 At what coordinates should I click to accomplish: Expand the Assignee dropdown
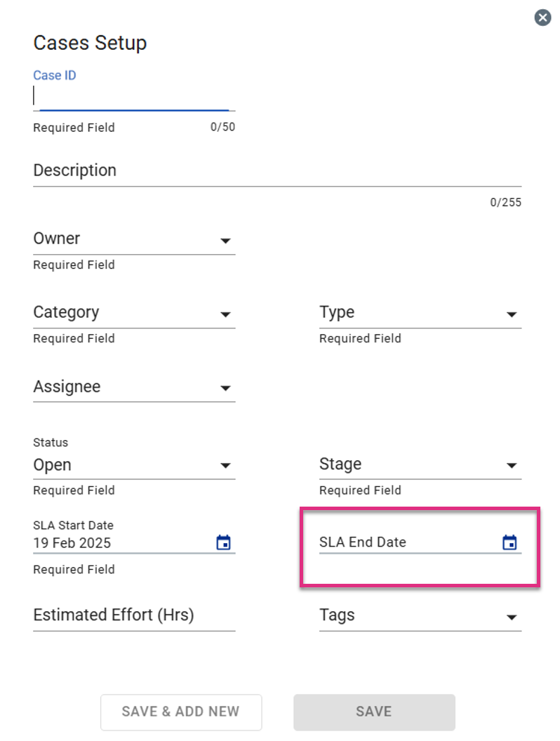pos(134,387)
